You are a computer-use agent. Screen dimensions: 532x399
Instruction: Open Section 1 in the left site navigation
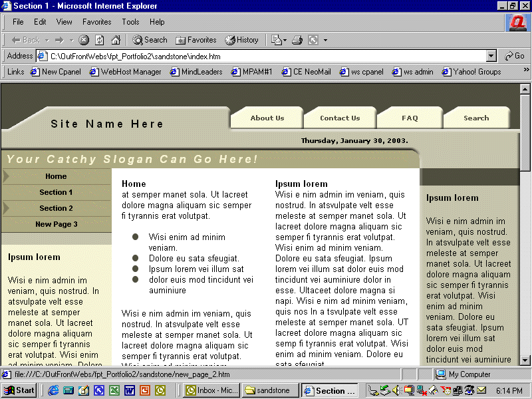[x=56, y=192]
